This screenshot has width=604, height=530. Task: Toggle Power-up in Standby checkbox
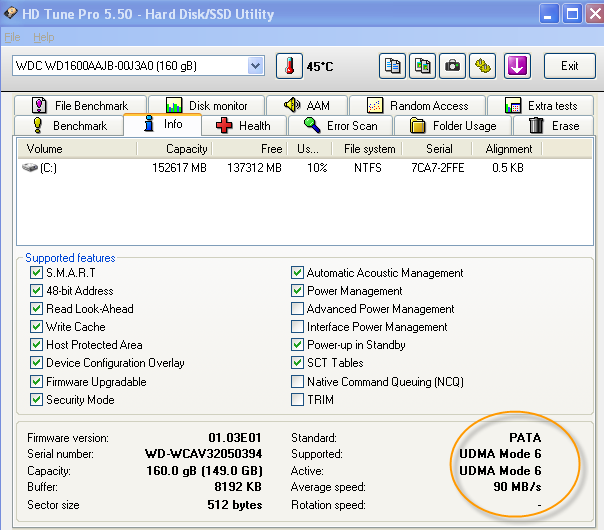[x=297, y=344]
